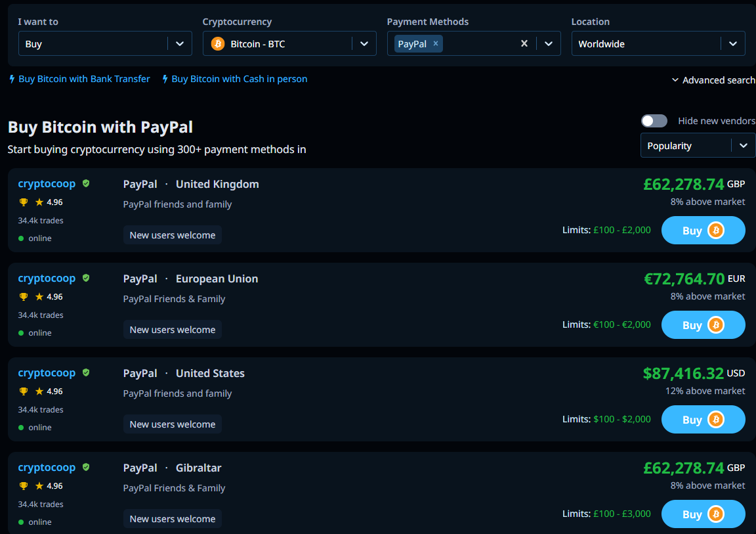
Task: Click PayPal Friends & Family under Gibraltar
Action: [174, 487]
